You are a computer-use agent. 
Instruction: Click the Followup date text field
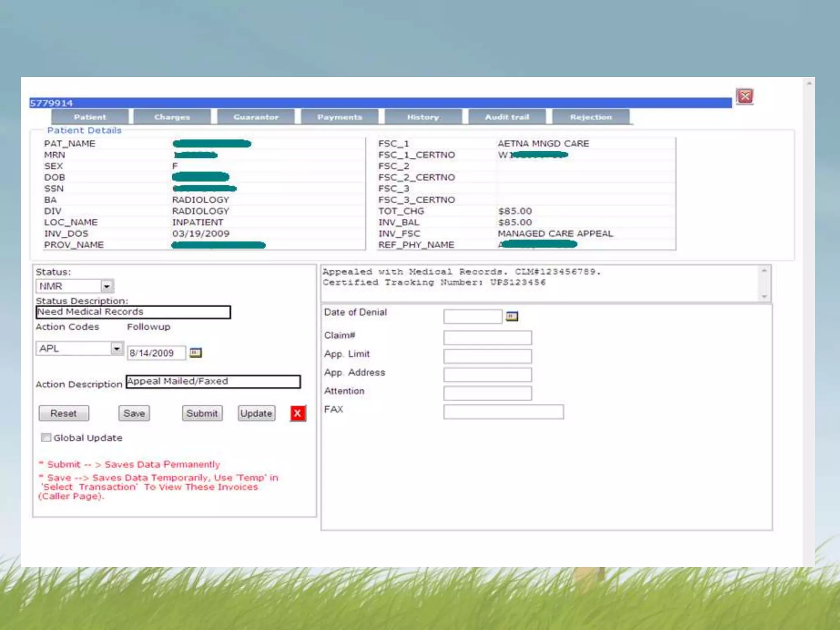(x=156, y=353)
